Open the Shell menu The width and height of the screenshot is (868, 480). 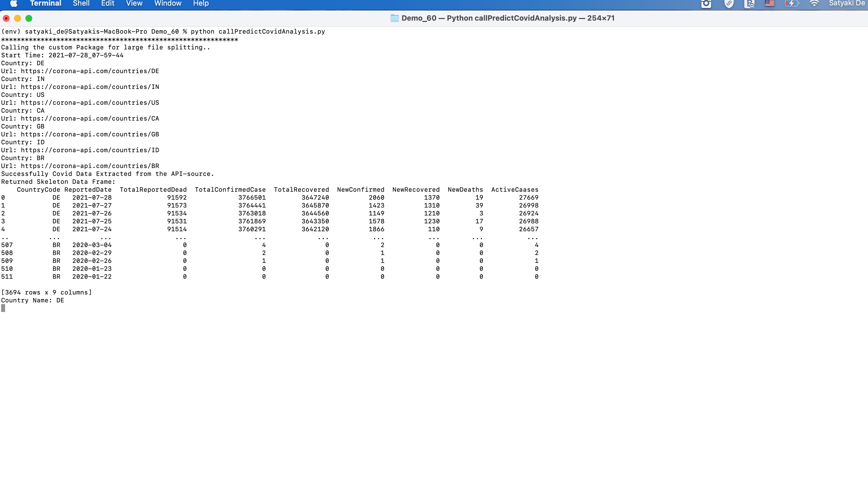coord(81,3)
